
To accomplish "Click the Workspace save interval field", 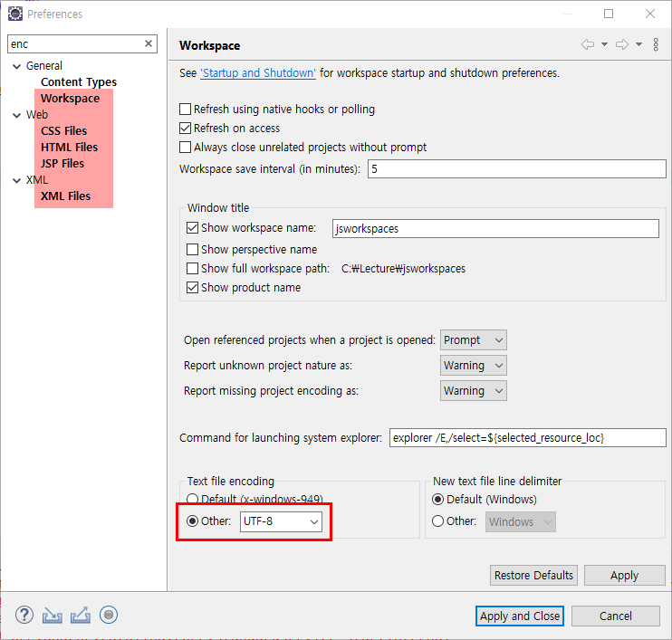I will point(516,168).
